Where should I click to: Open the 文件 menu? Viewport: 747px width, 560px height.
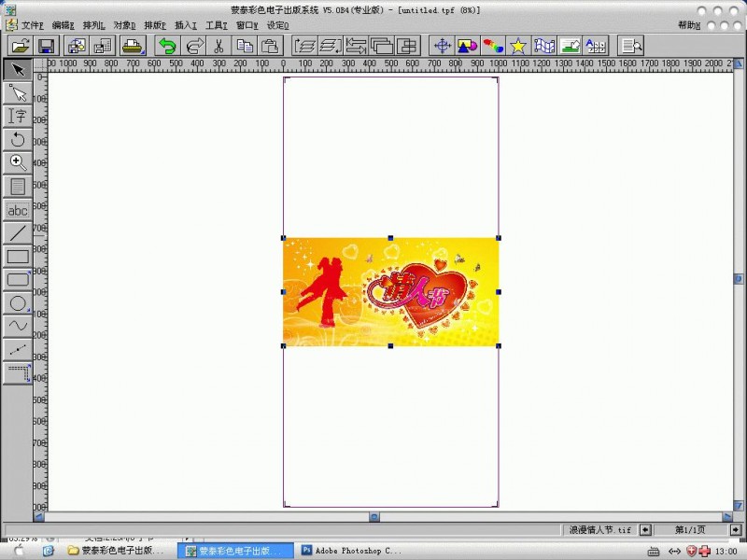click(x=32, y=25)
